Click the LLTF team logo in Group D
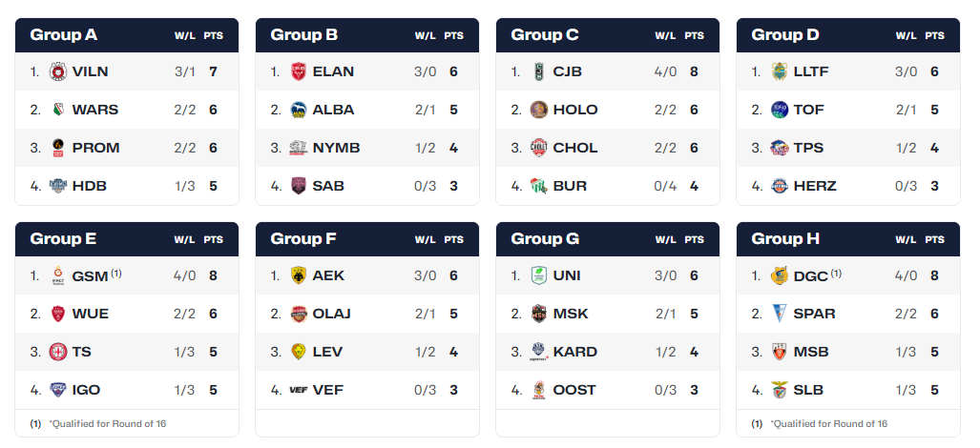Screen dimensions: 980x448 (780, 71)
